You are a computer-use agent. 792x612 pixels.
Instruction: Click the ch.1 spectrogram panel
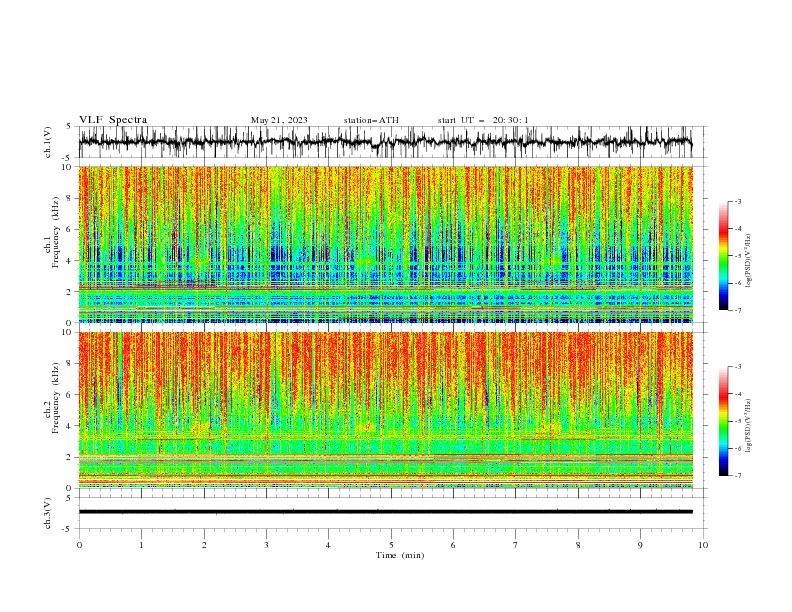click(385, 244)
